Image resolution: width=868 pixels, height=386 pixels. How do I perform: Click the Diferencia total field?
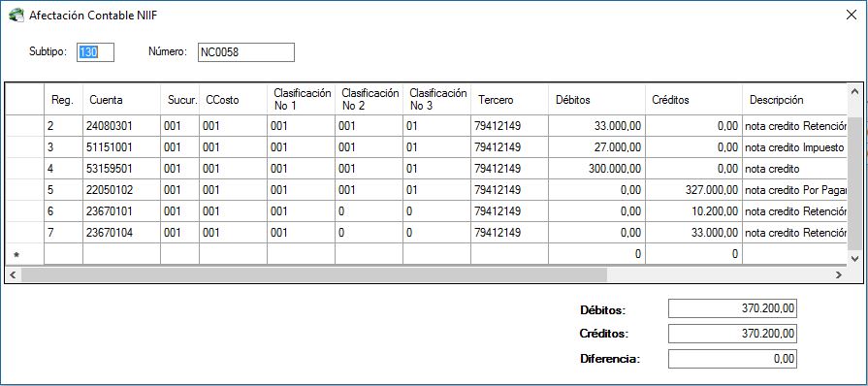pyautogui.click(x=732, y=358)
